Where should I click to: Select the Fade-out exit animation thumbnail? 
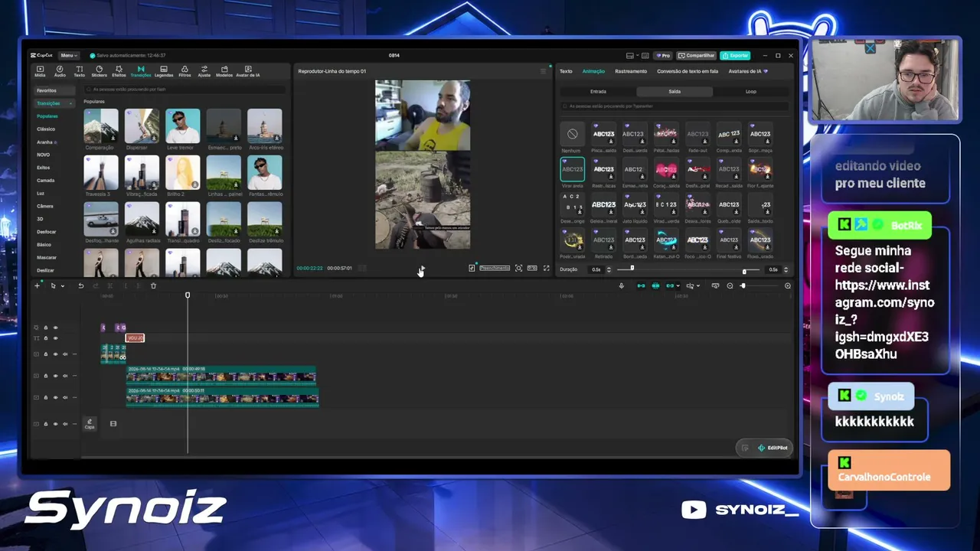point(697,134)
